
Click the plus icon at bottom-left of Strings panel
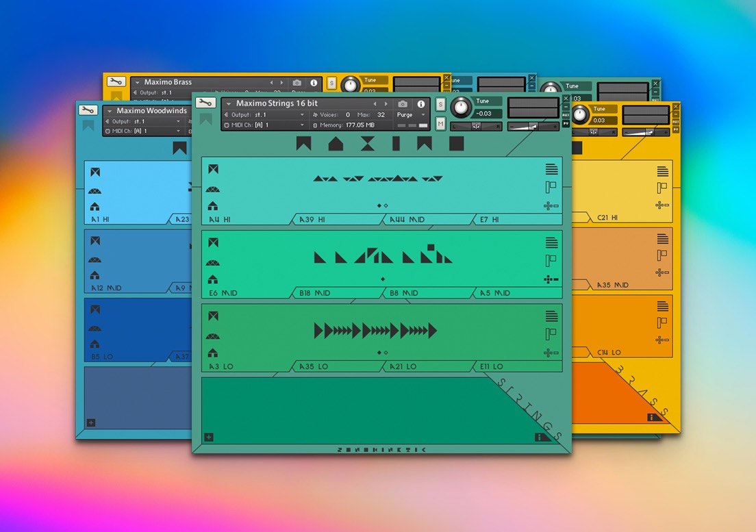pyautogui.click(x=209, y=438)
